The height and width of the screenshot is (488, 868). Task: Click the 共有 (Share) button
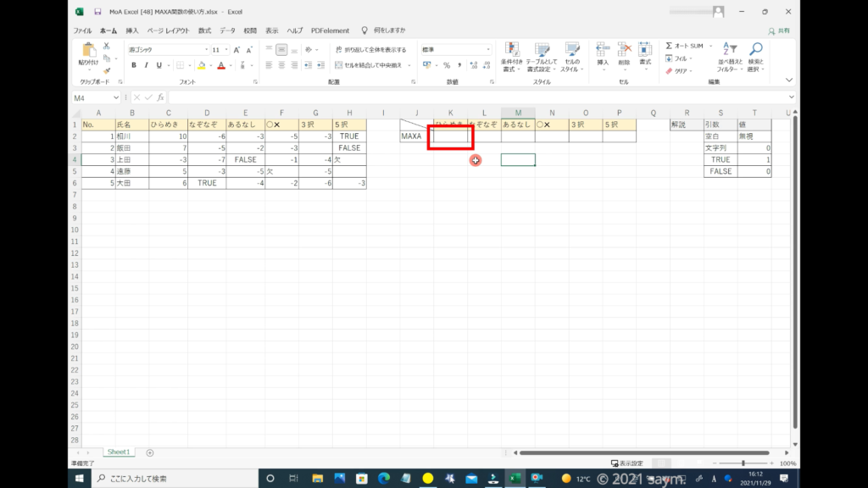pos(779,30)
